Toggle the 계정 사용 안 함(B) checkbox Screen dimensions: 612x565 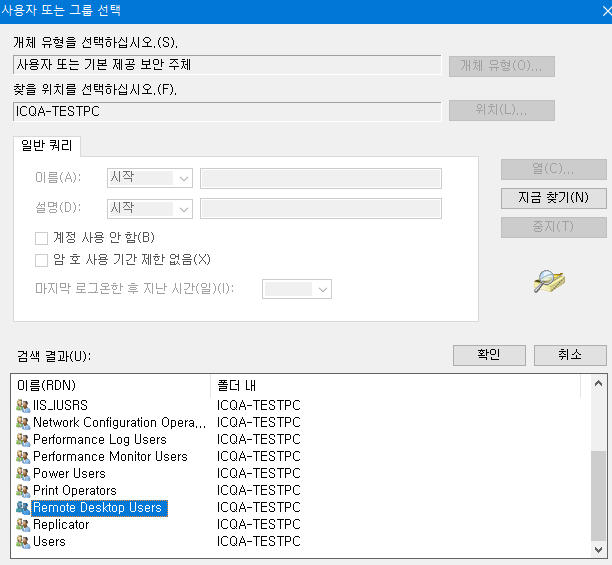coord(41,238)
